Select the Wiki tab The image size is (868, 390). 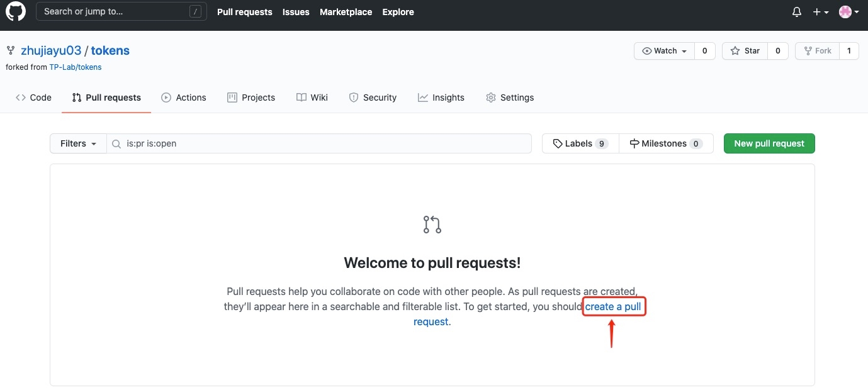coord(312,97)
